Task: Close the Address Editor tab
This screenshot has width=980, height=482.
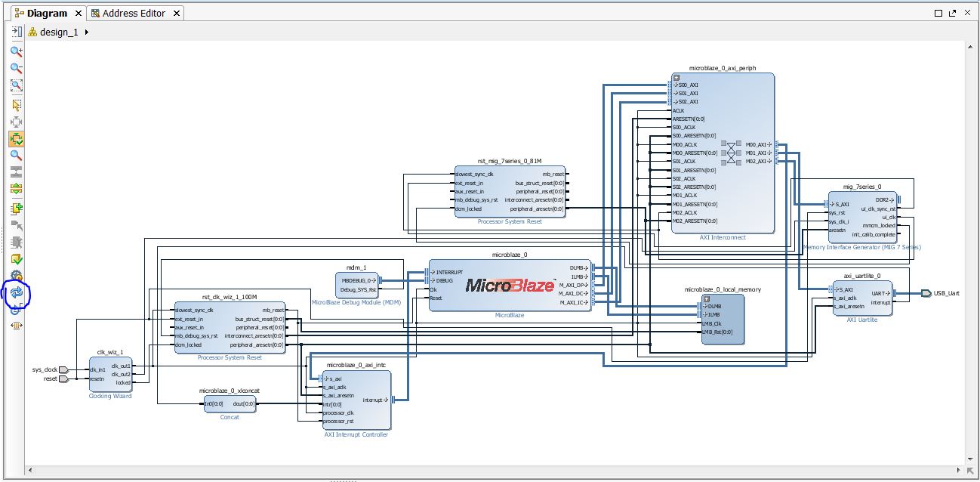Action: [x=177, y=13]
